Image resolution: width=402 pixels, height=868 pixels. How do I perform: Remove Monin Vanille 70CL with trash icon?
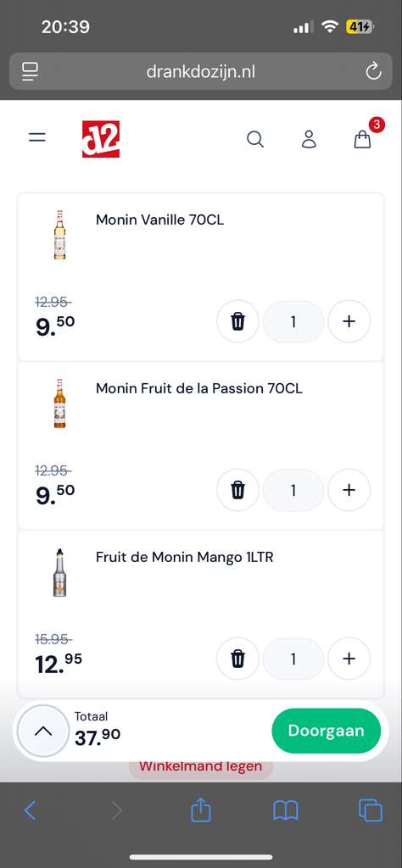pyautogui.click(x=237, y=321)
